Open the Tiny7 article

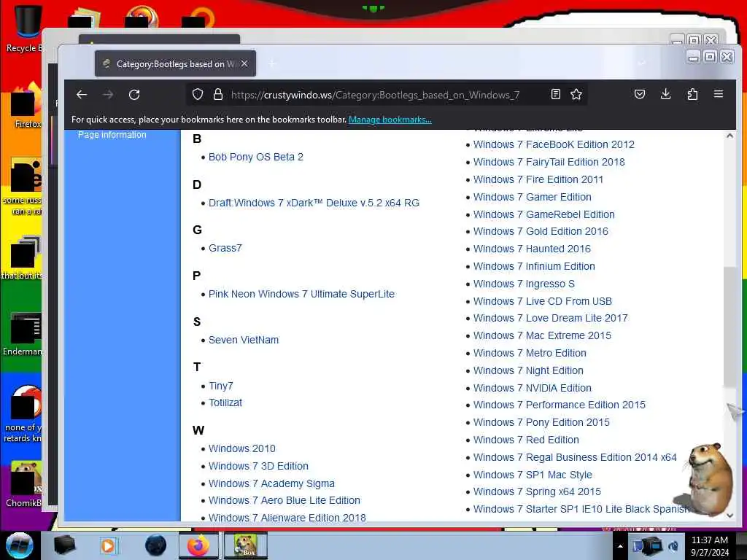pos(220,386)
